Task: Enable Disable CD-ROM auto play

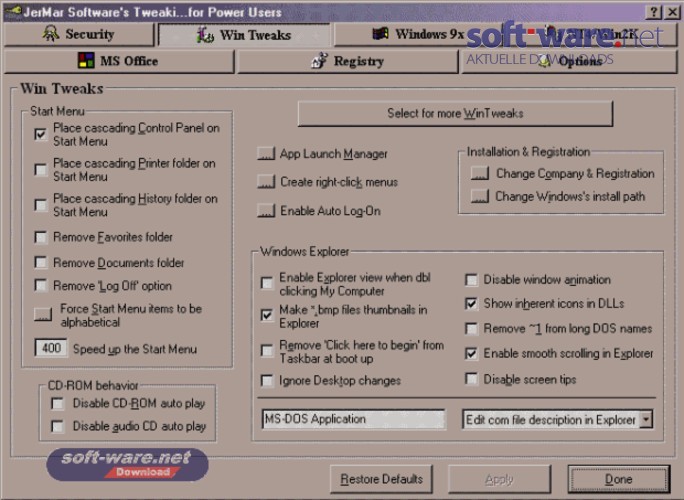Action: [x=57, y=403]
